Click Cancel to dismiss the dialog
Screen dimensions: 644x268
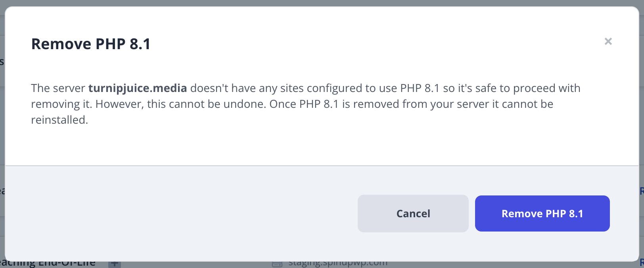click(x=413, y=213)
